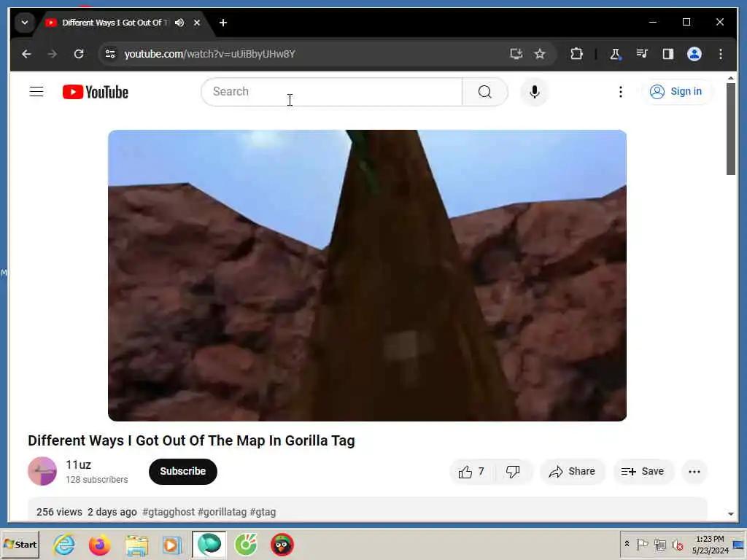The height and width of the screenshot is (560, 747).
Task: Open the 11uz channel name link
Action: [78, 464]
